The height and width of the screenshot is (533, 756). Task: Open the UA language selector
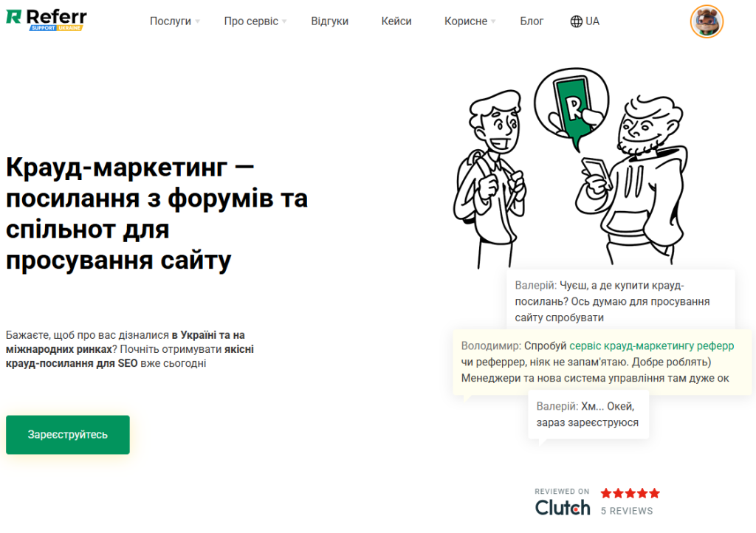585,21
